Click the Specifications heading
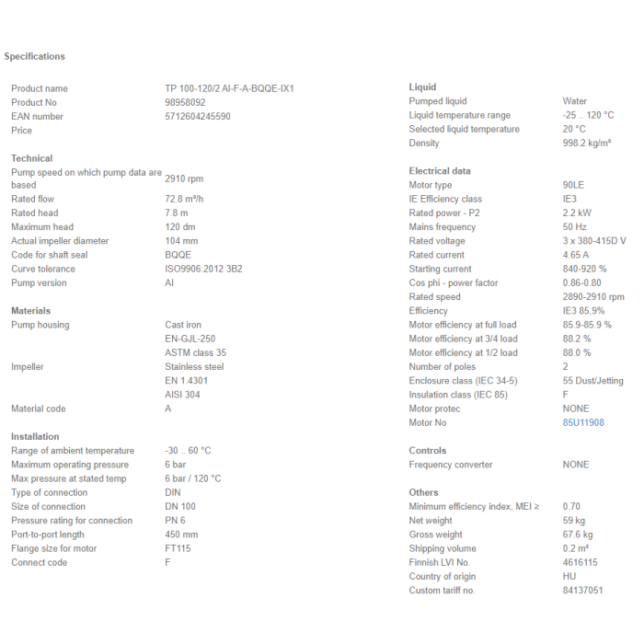This screenshot has height=644, width=644. 35,56
